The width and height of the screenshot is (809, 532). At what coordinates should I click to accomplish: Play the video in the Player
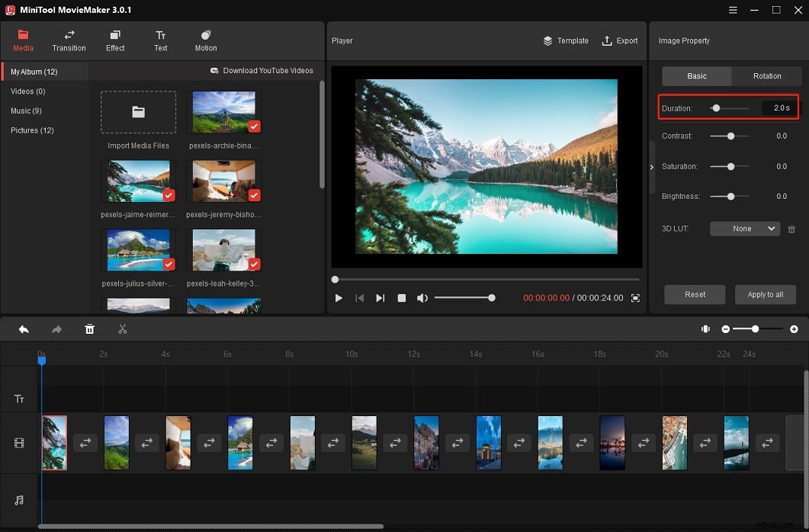[x=339, y=298]
